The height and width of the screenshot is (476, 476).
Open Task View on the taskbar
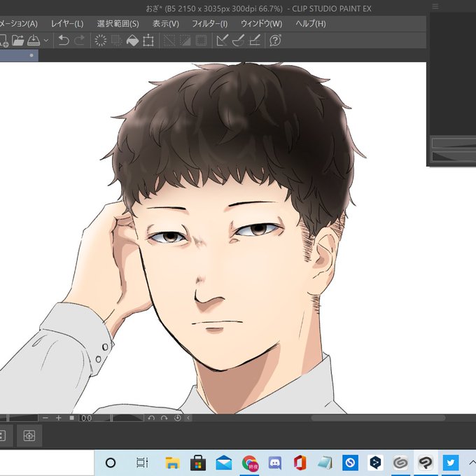point(142,463)
